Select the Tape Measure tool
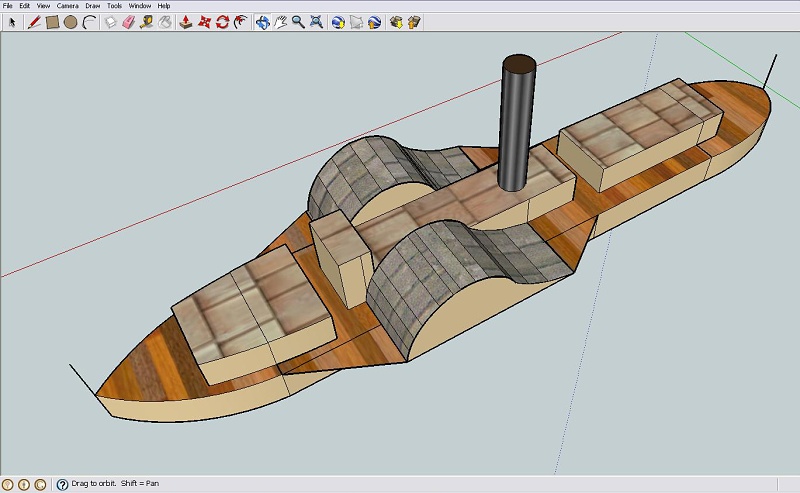Viewport: 800px width, 493px height. coord(146,21)
